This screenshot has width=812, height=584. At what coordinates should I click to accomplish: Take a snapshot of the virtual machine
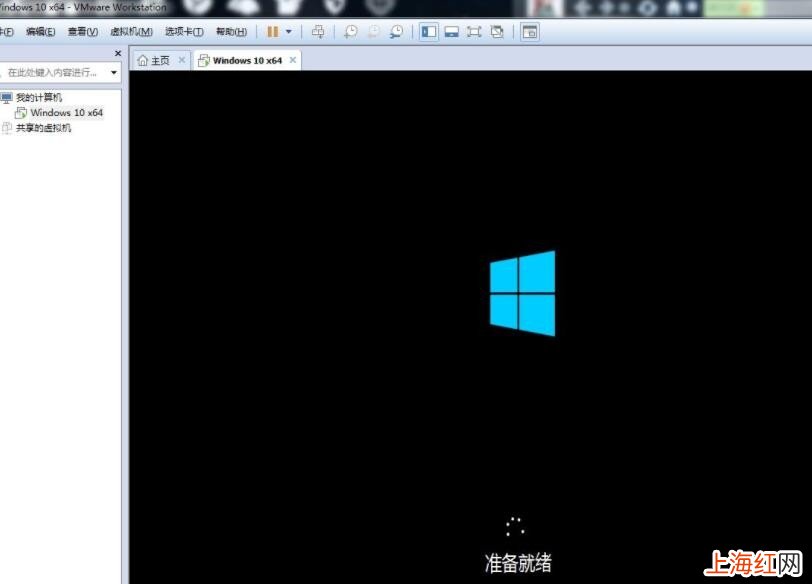351,32
